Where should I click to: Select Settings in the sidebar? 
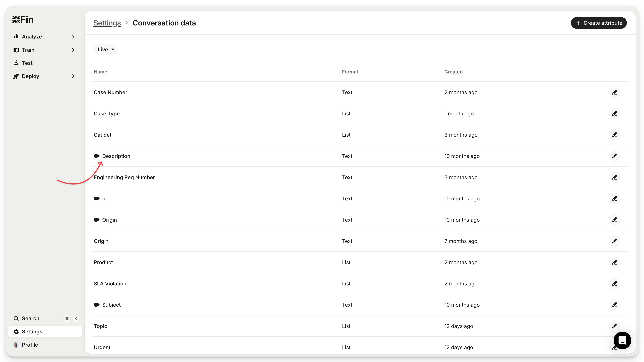[x=32, y=332]
